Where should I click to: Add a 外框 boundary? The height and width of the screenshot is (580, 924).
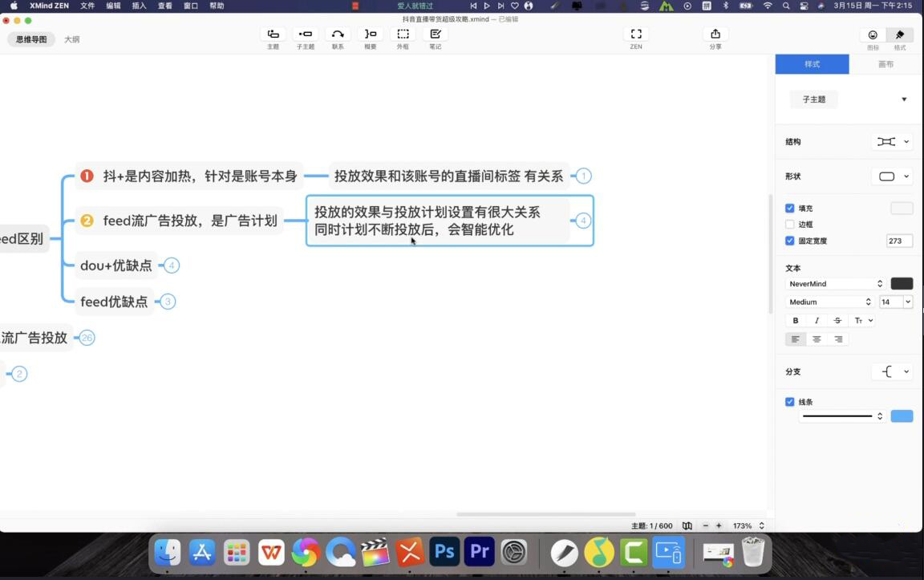coord(403,34)
